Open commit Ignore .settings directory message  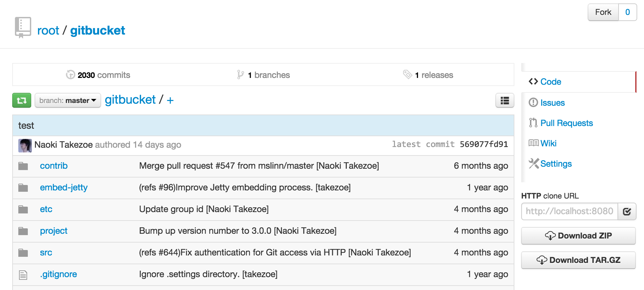208,274
